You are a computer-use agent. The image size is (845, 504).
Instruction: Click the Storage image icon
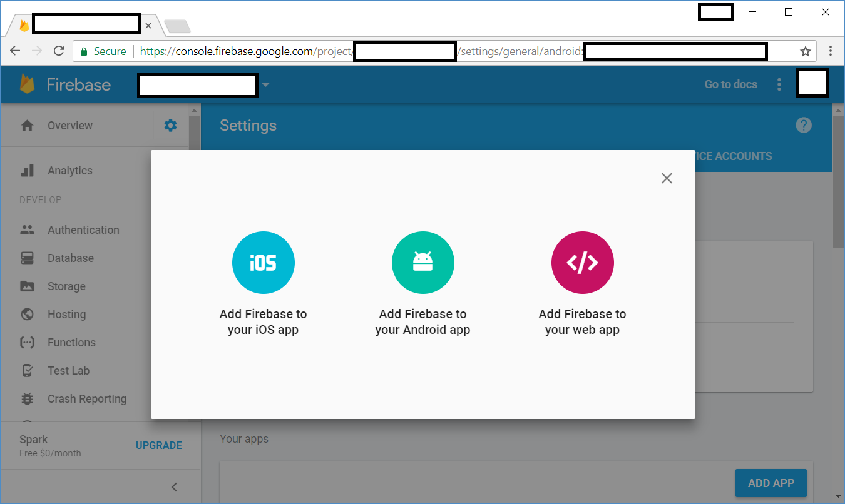(x=27, y=286)
